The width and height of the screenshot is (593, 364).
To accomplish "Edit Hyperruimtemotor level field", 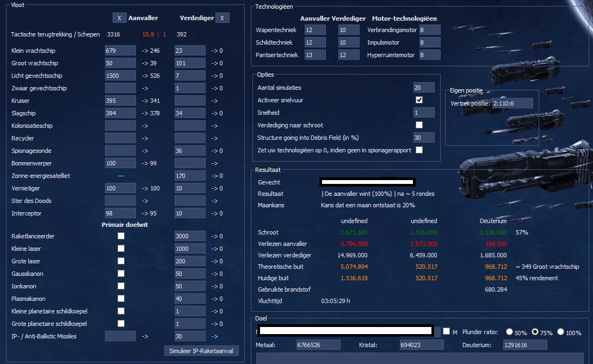I will point(430,54).
